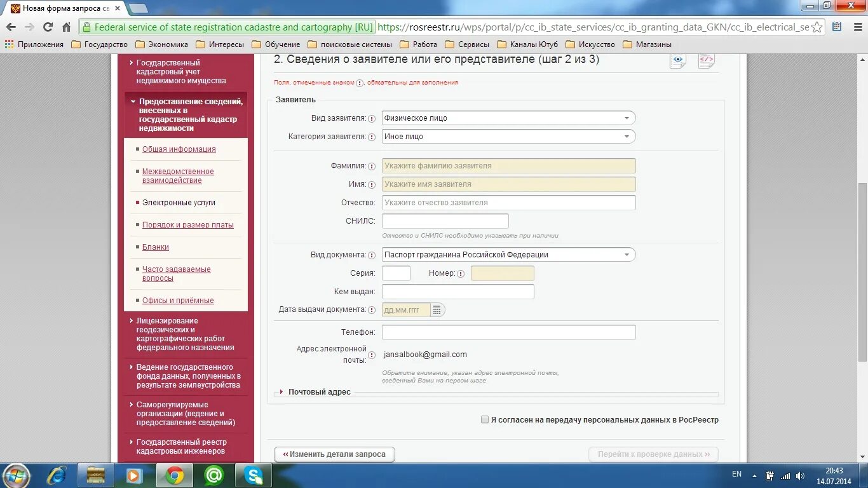
Task: Open the Mail.ru Agent taskbar icon
Action: (x=214, y=475)
